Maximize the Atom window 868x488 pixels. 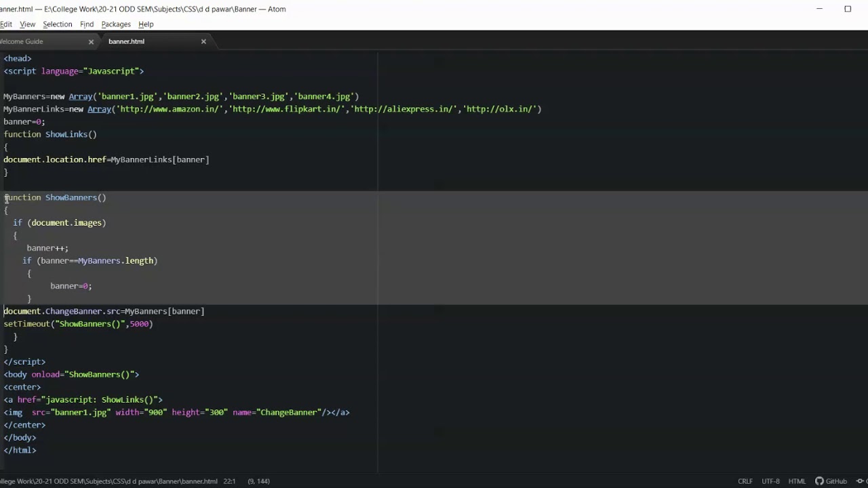(x=848, y=9)
